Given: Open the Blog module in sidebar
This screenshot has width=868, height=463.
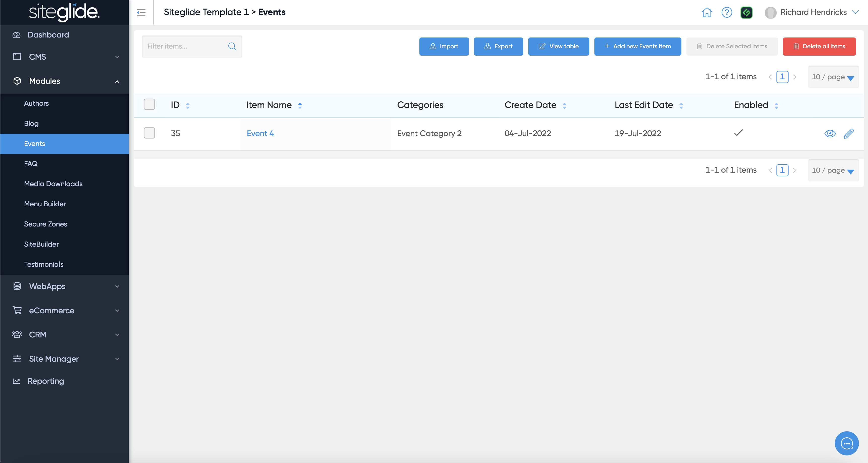Looking at the screenshot, I should [x=31, y=123].
